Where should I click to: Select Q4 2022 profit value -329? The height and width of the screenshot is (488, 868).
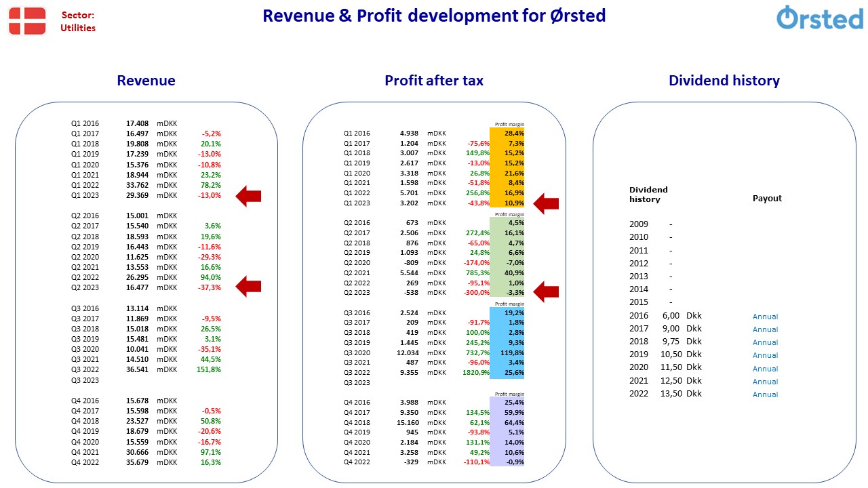(411, 462)
